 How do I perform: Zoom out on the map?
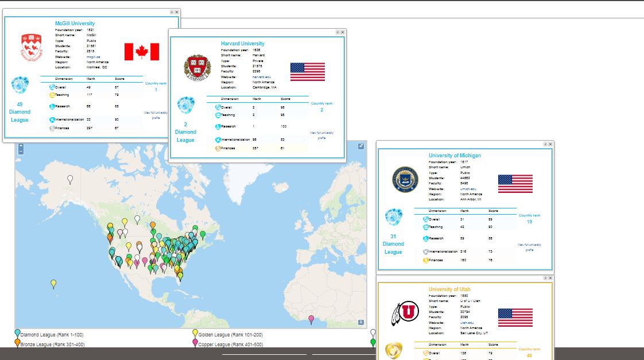tap(21, 152)
